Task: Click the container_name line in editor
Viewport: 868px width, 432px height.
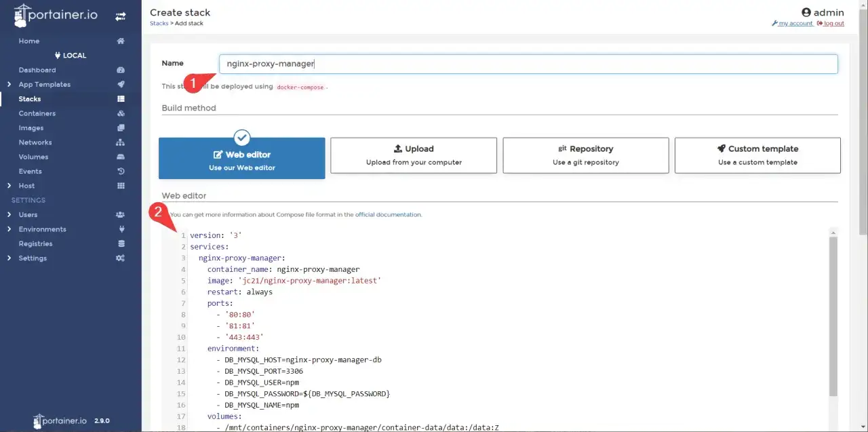Action: point(283,269)
